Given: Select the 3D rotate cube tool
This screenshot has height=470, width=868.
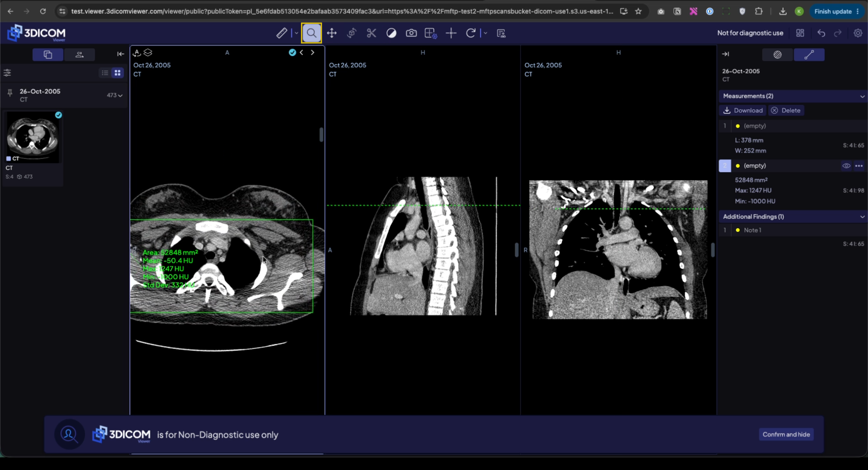Looking at the screenshot, I should pyautogui.click(x=352, y=33).
